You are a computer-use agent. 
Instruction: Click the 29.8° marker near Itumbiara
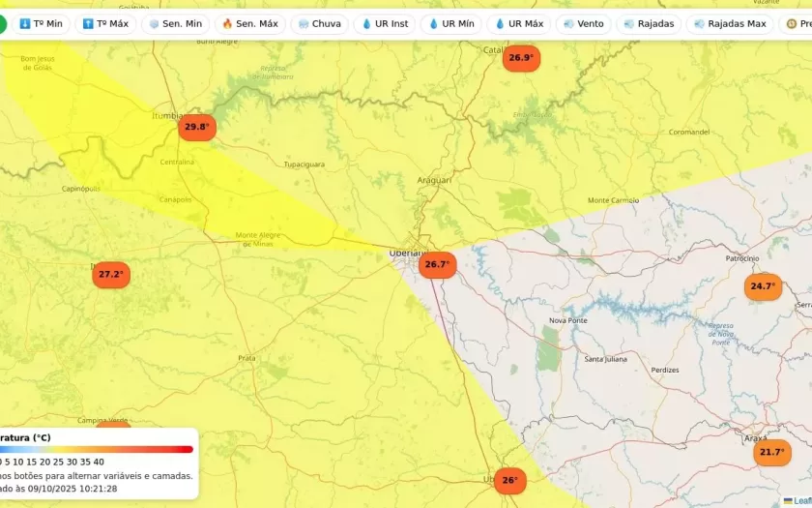196,127
